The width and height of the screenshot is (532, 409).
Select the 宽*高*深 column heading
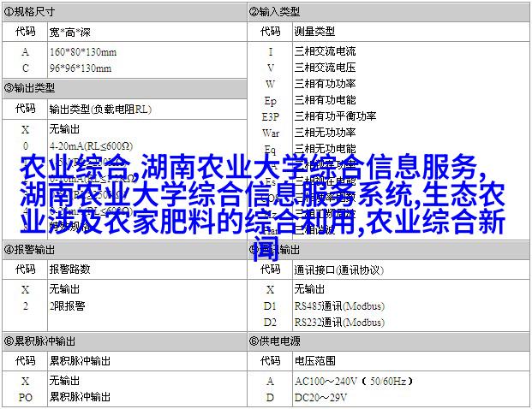[70, 33]
